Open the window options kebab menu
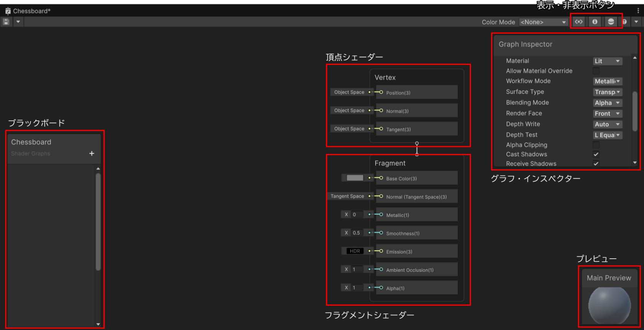 tap(638, 11)
